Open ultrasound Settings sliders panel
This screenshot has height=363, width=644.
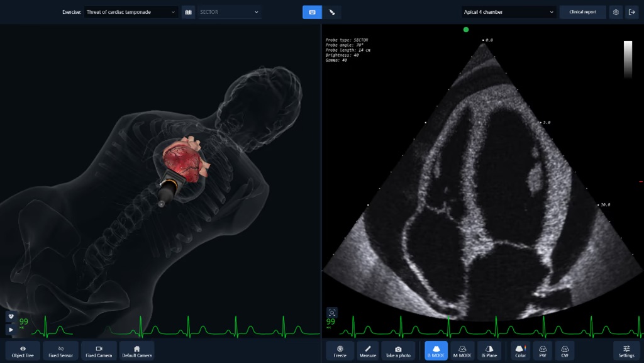626,351
